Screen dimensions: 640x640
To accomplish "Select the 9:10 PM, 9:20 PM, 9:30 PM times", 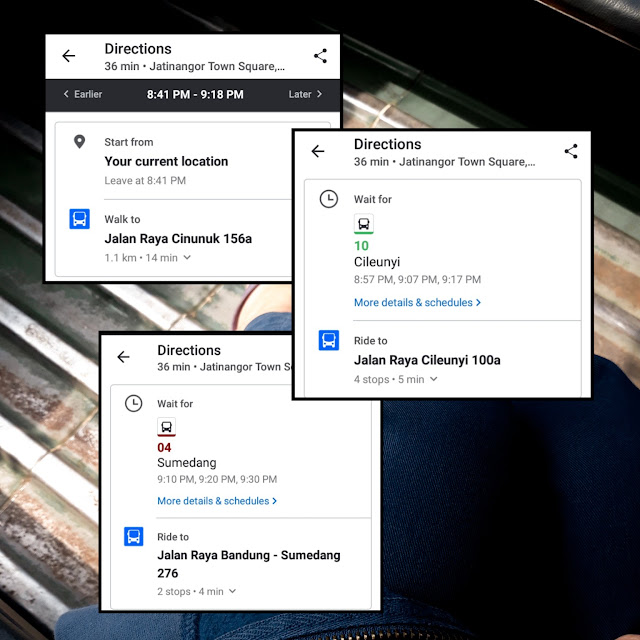I will pyautogui.click(x=217, y=479).
